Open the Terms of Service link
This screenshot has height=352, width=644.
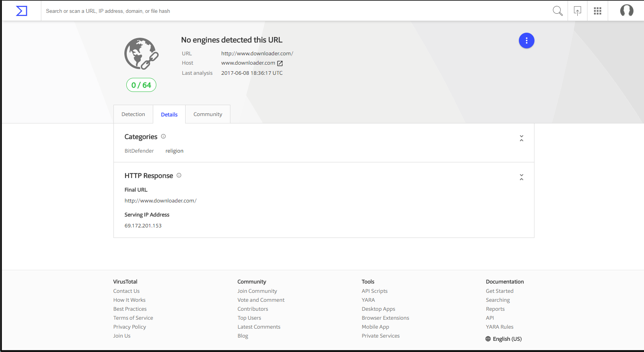pos(133,318)
